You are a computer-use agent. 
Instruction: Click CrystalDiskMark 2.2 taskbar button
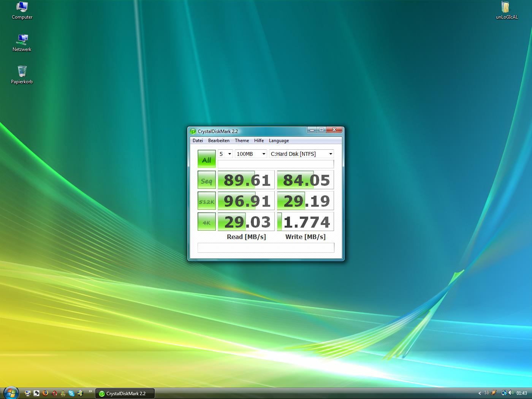pos(125,393)
